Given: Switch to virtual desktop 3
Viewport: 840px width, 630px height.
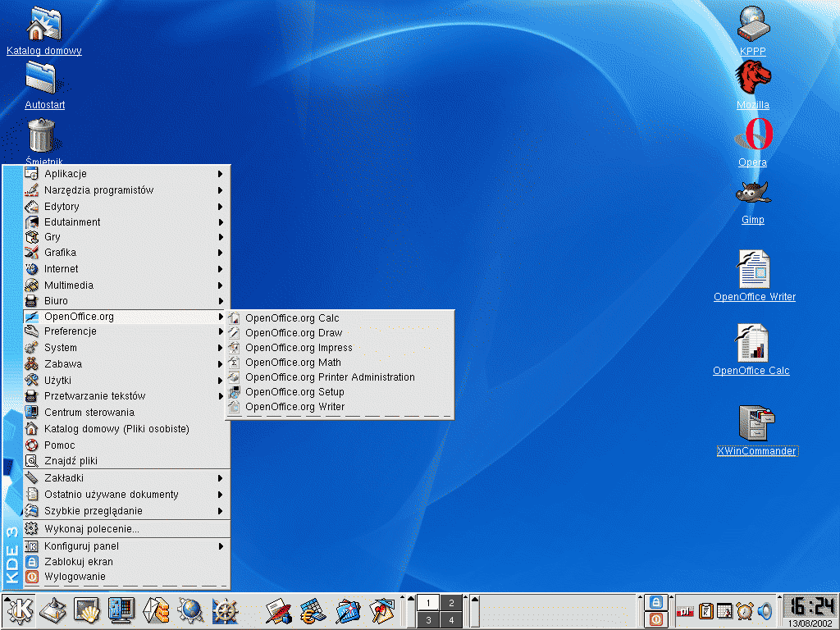Looking at the screenshot, I should pyautogui.click(x=428, y=620).
